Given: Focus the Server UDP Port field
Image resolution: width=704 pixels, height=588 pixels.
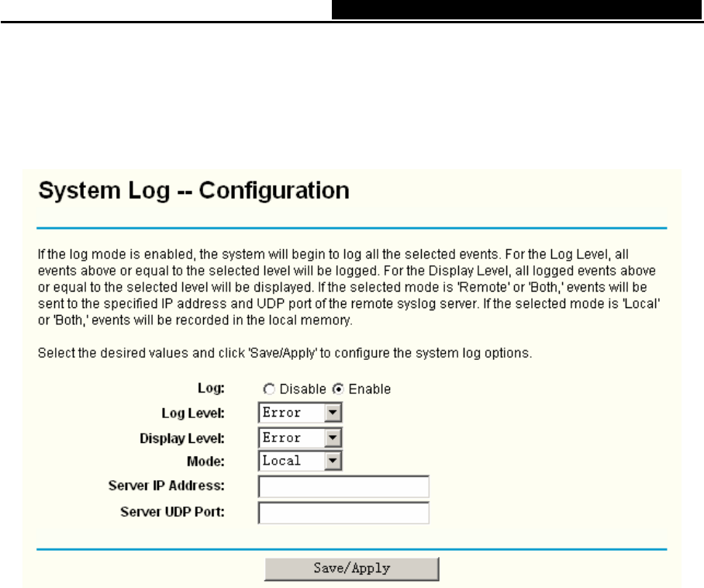Looking at the screenshot, I should (343, 513).
